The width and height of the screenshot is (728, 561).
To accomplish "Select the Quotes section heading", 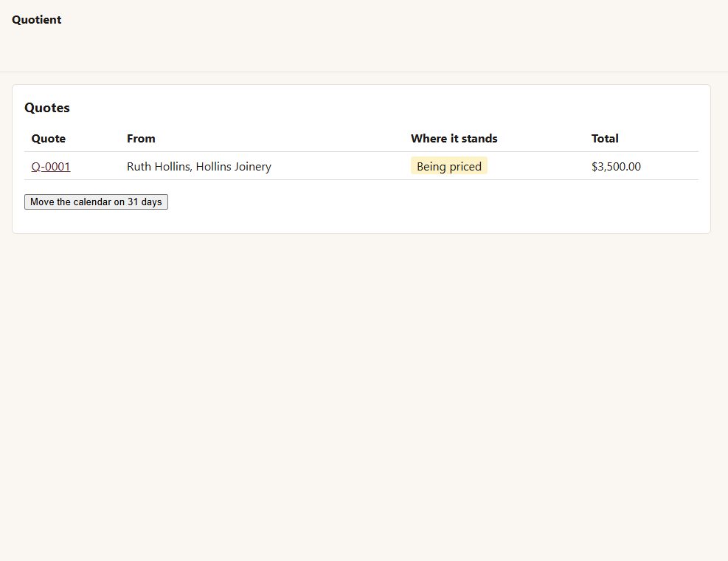I will coord(47,107).
